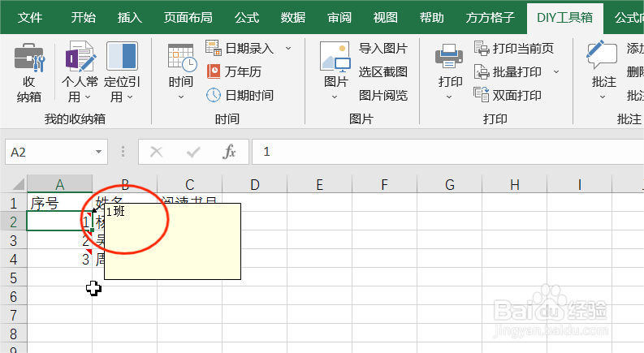Screen dimensions: 644x353
Task: Select column E header
Action: pyautogui.click(x=319, y=184)
